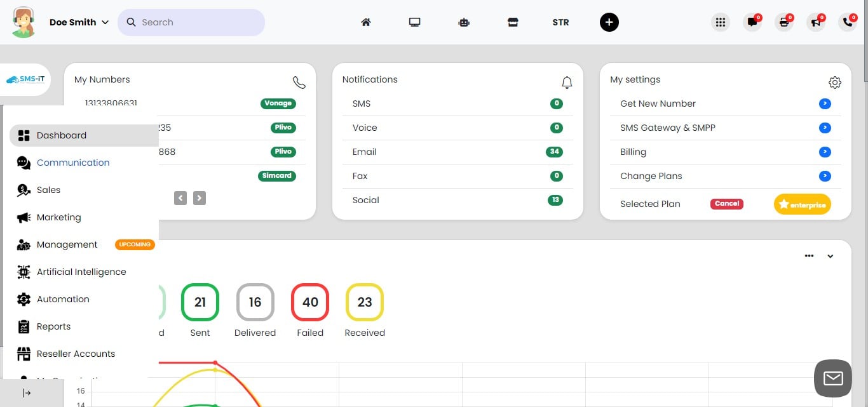Viewport: 868px width, 407px height.
Task: Go to next page of numbers
Action: 200,198
